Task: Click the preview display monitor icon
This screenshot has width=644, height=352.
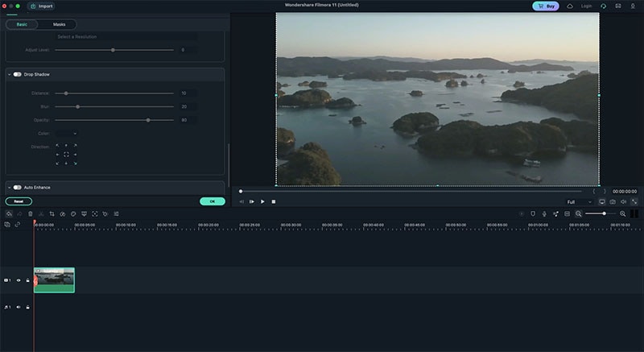Action: [x=601, y=201]
